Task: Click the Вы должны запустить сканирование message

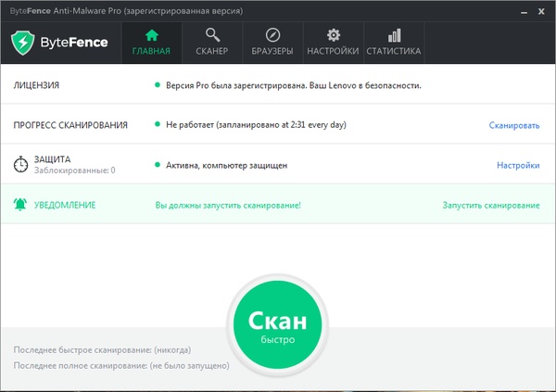Action: [x=227, y=205]
